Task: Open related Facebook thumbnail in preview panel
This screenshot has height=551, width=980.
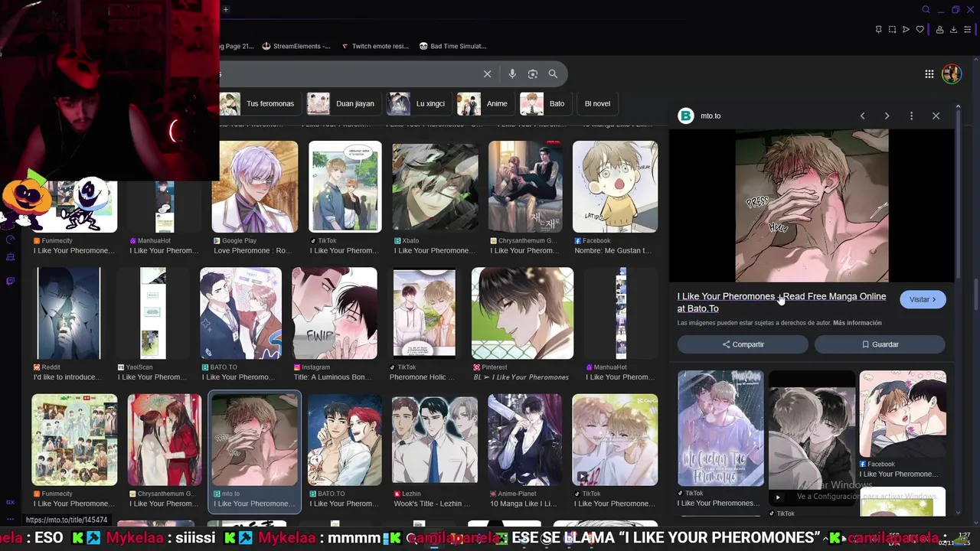Action: (903, 414)
